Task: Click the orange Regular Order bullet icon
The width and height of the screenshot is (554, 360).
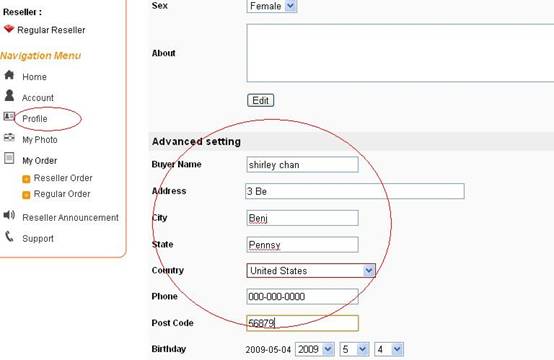Action: (26, 195)
